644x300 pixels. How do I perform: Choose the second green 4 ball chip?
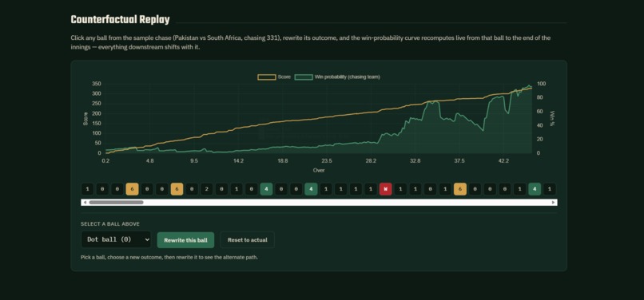(311, 189)
